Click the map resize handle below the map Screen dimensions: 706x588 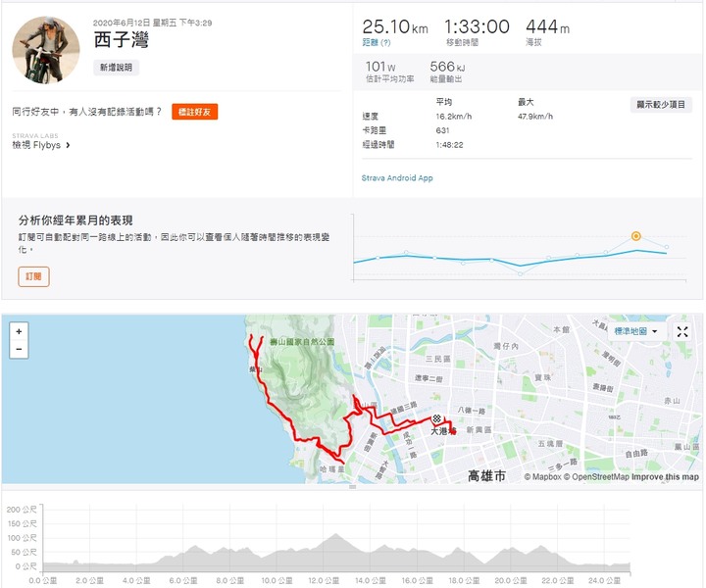(x=353, y=487)
